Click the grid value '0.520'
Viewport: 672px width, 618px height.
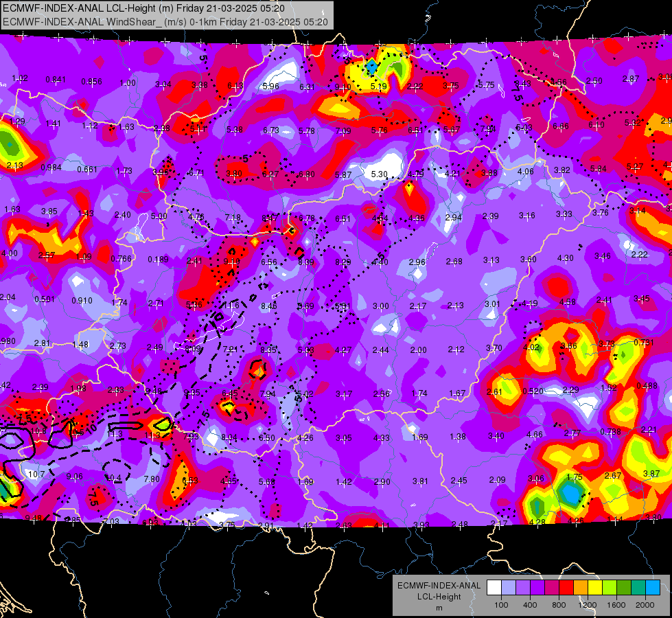tap(533, 391)
